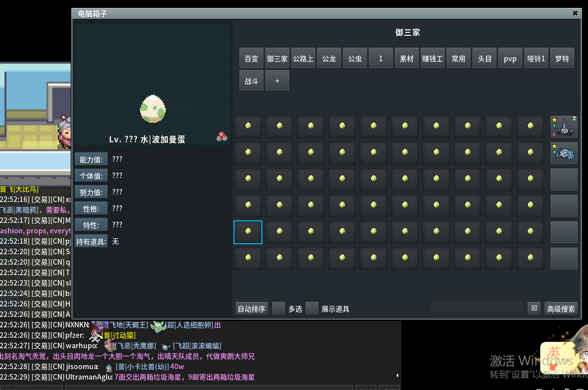Viewport: 588px width, 390px height.
Task: Focus the box search input field
Action: (x=476, y=308)
